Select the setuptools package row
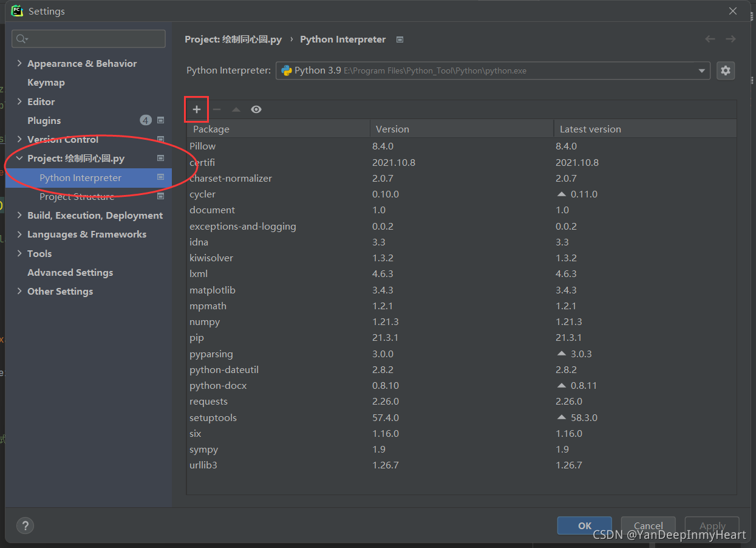This screenshot has height=548, width=756. coord(461,417)
